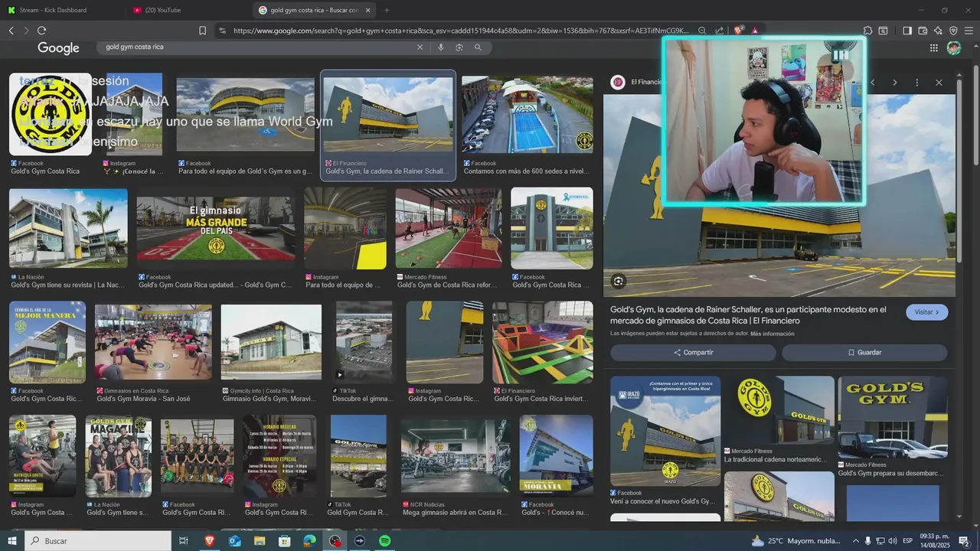Open the 'El gimnasio más grande del país' thumbnail
This screenshot has height=551, width=980.
[215, 228]
